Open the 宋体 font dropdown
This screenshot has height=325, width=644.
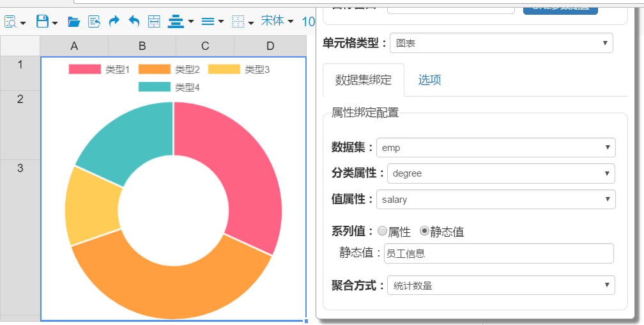pos(278,21)
